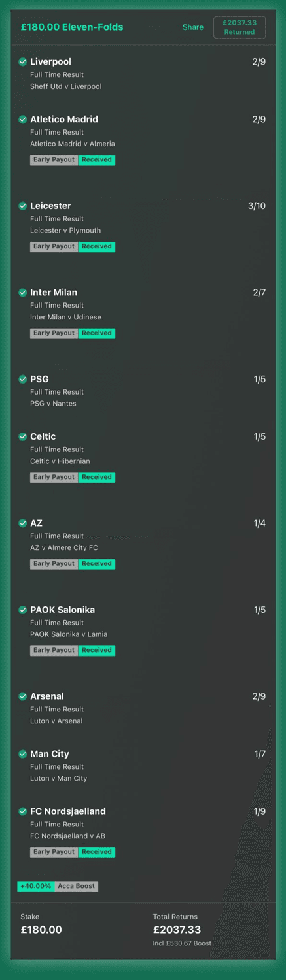Tap the Share link
This screenshot has width=286, height=980.
[193, 27]
